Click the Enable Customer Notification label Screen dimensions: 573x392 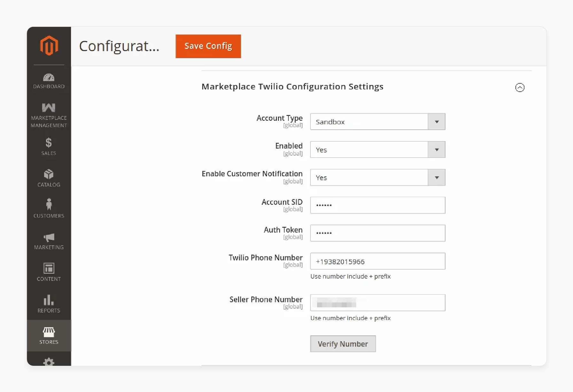(x=252, y=173)
